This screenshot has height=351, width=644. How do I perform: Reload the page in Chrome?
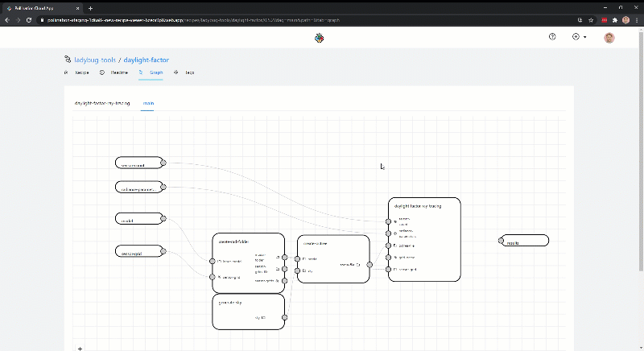[29, 20]
